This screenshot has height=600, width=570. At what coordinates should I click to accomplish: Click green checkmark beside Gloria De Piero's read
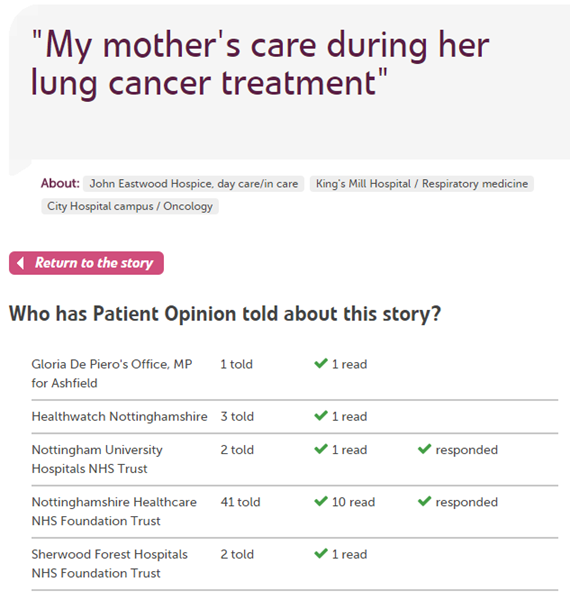[x=321, y=363]
